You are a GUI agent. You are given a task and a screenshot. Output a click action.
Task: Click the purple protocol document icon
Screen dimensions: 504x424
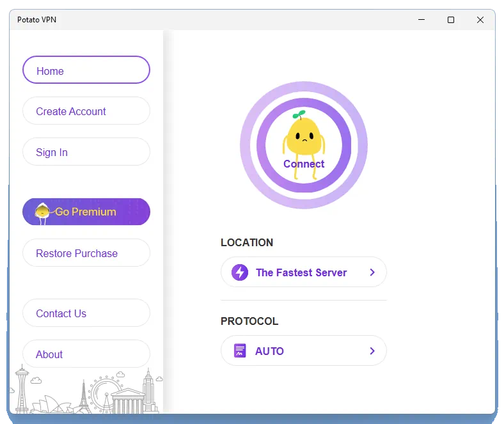[x=240, y=351]
